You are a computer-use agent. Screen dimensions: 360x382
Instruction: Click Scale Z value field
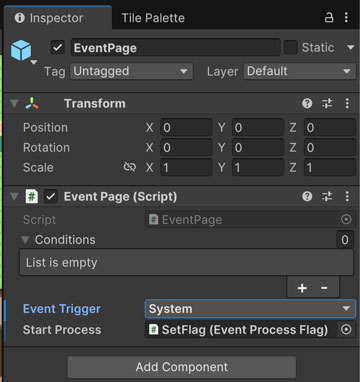pos(330,168)
